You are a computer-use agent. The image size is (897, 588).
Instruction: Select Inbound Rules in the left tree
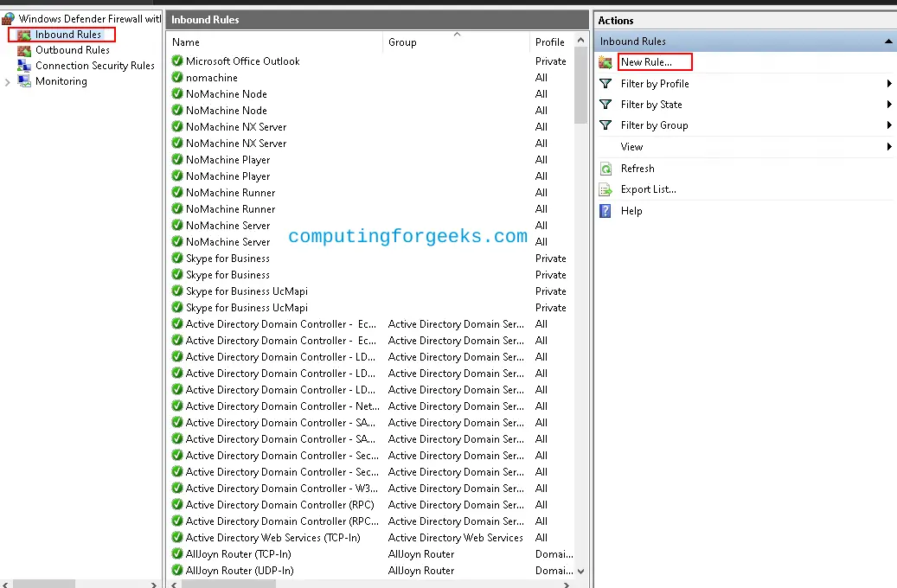pyautogui.click(x=67, y=35)
